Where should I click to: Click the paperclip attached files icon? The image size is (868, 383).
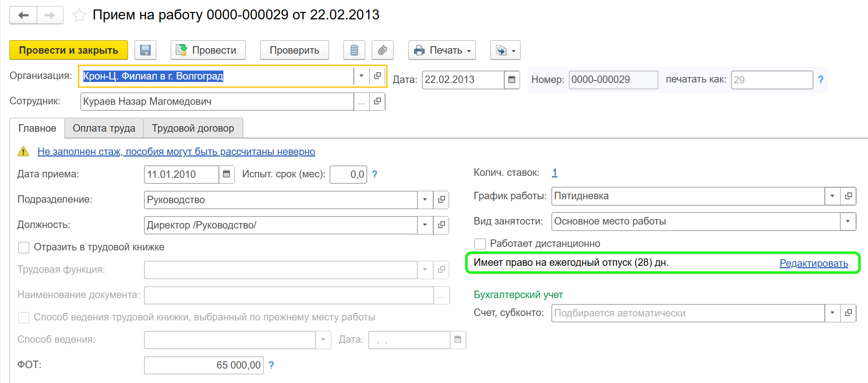[382, 50]
